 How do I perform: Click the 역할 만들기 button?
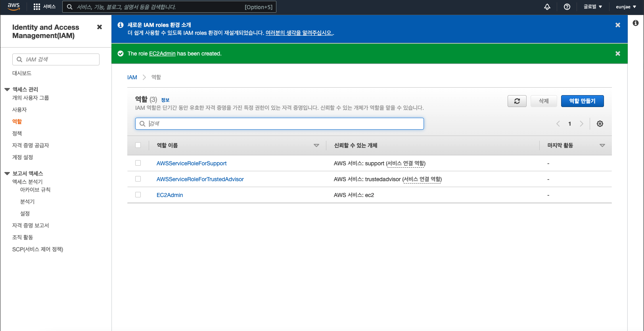(x=583, y=101)
